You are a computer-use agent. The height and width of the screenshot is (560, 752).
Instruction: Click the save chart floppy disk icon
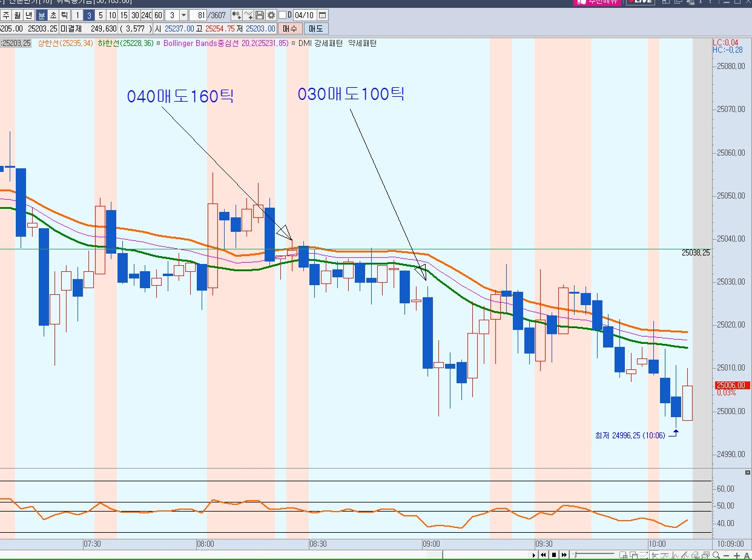point(260,15)
